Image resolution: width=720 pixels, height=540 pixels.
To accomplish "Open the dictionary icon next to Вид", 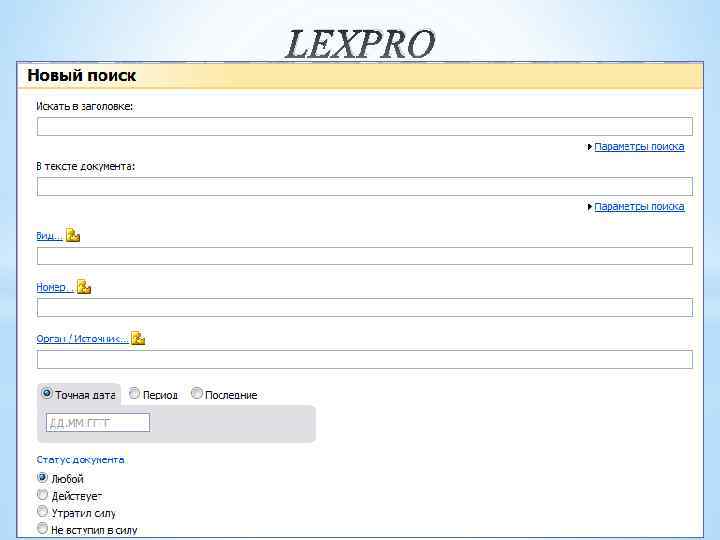I will pos(73,235).
